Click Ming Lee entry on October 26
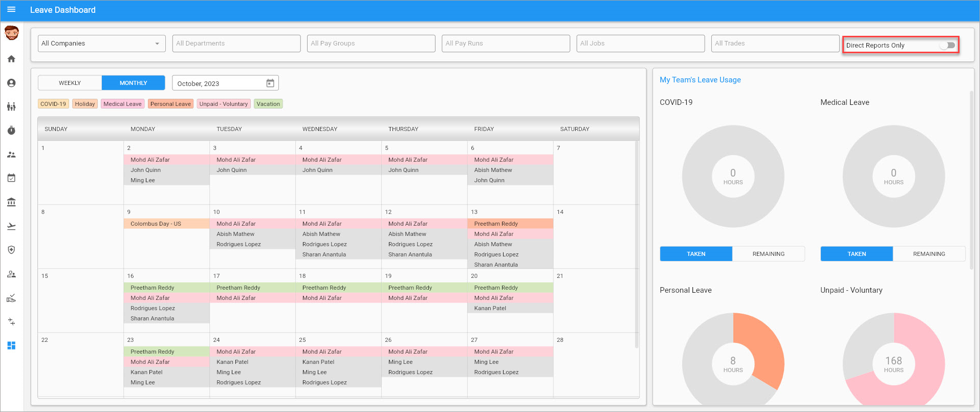The width and height of the screenshot is (980, 412). (x=424, y=362)
